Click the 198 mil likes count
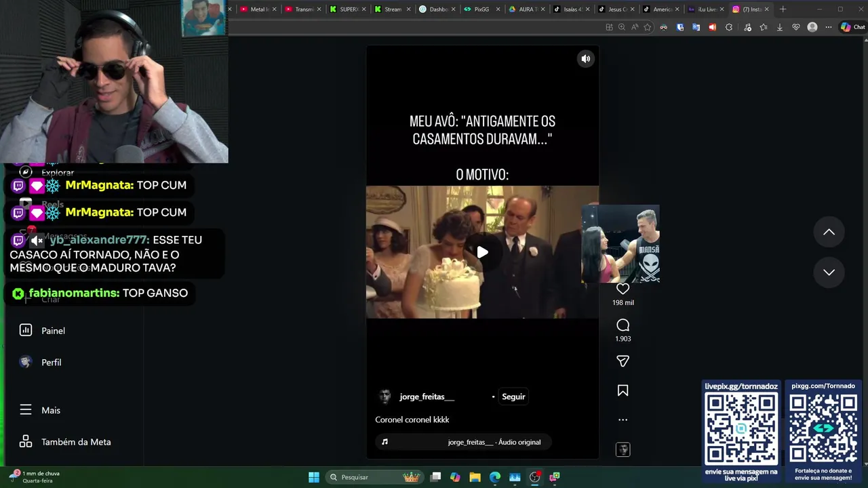This screenshot has width=868, height=488. (623, 303)
